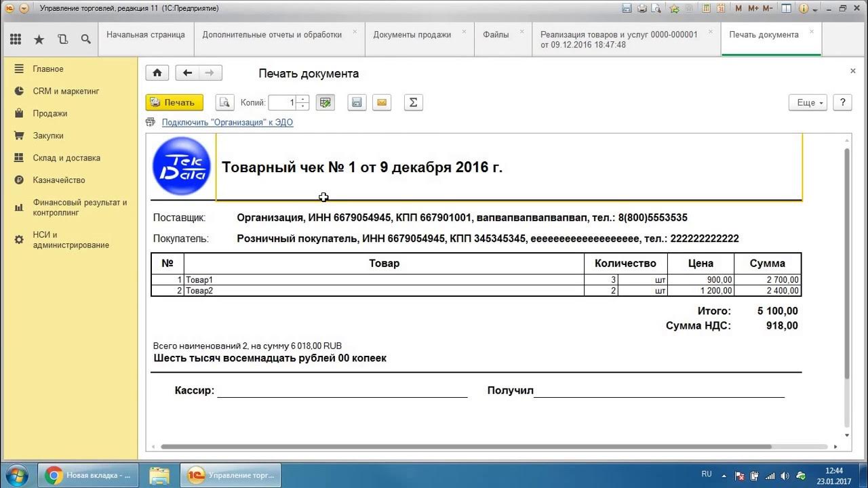This screenshot has width=868, height=488.
Task: Open calendar icon in title bar
Action: click(x=721, y=8)
